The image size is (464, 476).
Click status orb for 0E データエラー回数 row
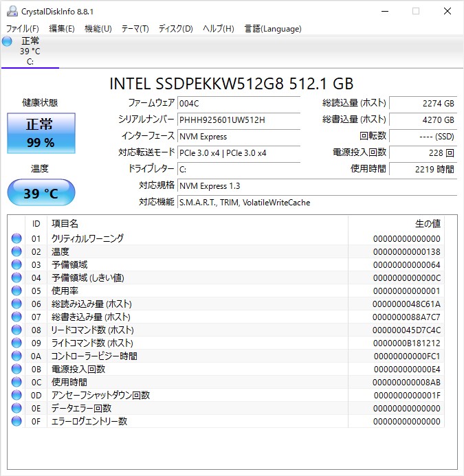pos(16,408)
